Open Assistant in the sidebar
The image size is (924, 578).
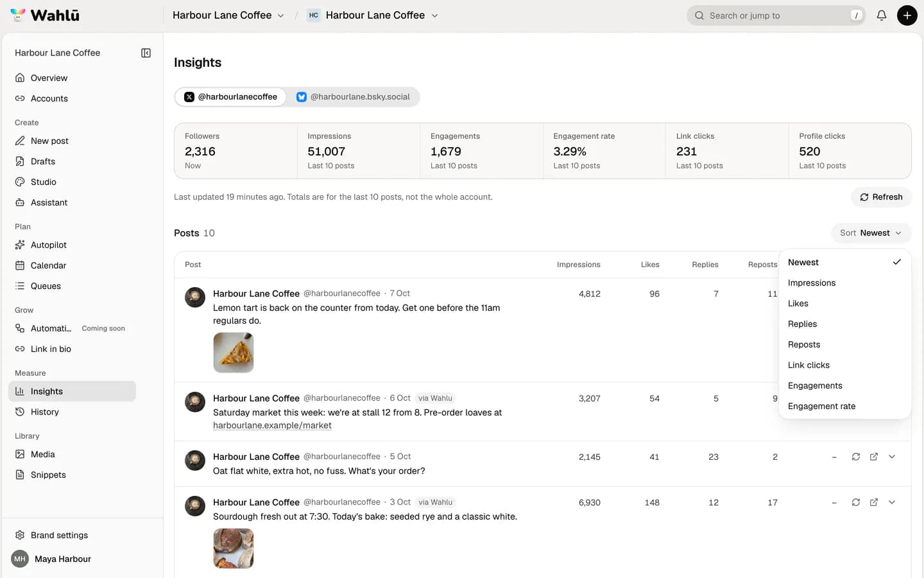pos(72,202)
